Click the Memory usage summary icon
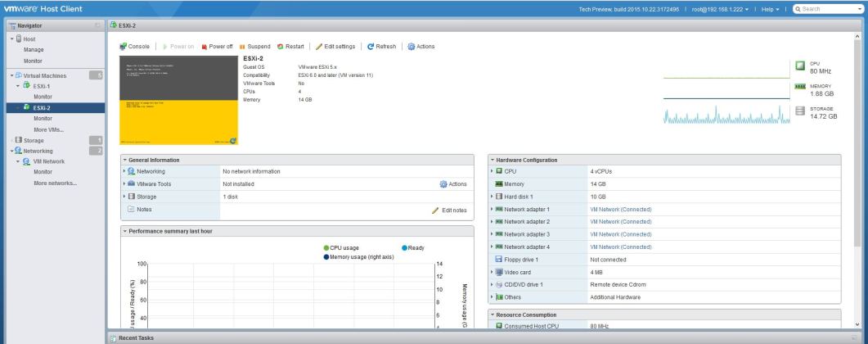Screen dimensions: 868x344 click(800, 87)
